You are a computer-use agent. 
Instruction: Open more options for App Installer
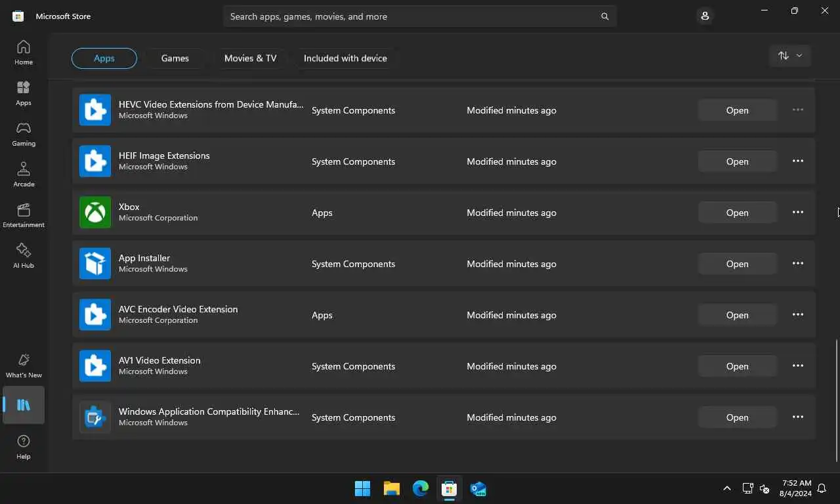(x=798, y=263)
